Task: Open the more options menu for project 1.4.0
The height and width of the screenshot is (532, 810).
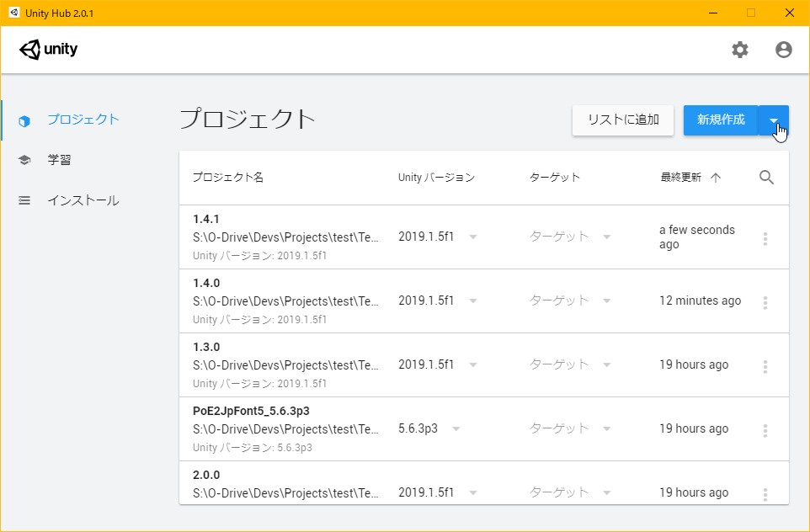Action: pos(765,303)
